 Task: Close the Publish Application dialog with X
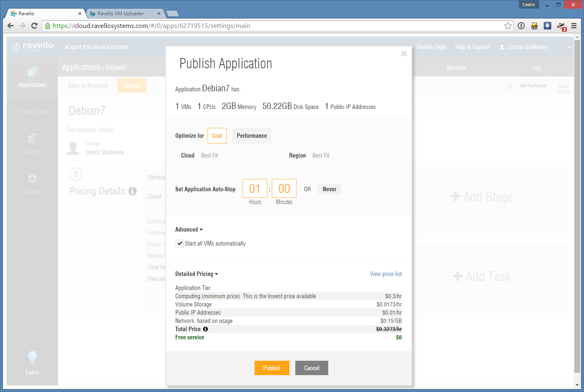(x=404, y=53)
